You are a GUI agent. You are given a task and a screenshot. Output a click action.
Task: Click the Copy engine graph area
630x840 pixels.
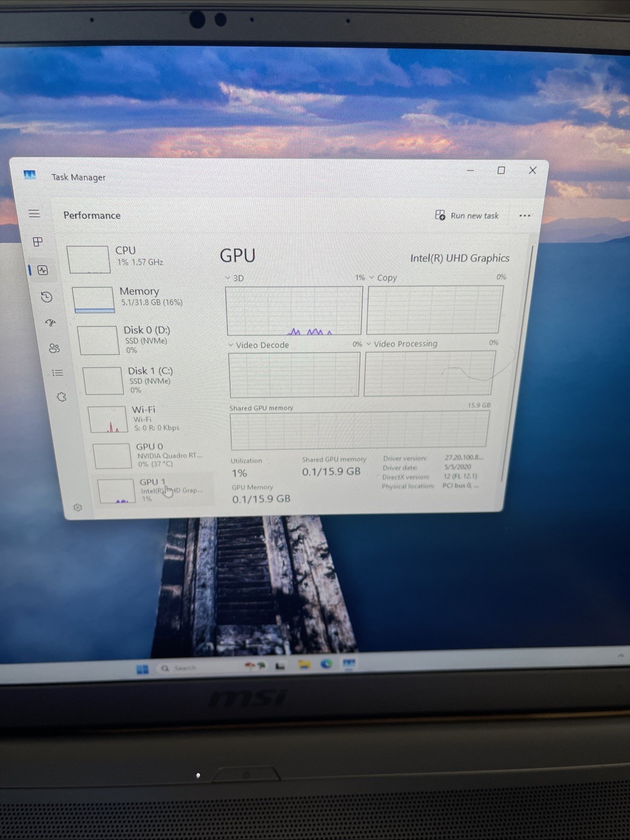[435, 309]
